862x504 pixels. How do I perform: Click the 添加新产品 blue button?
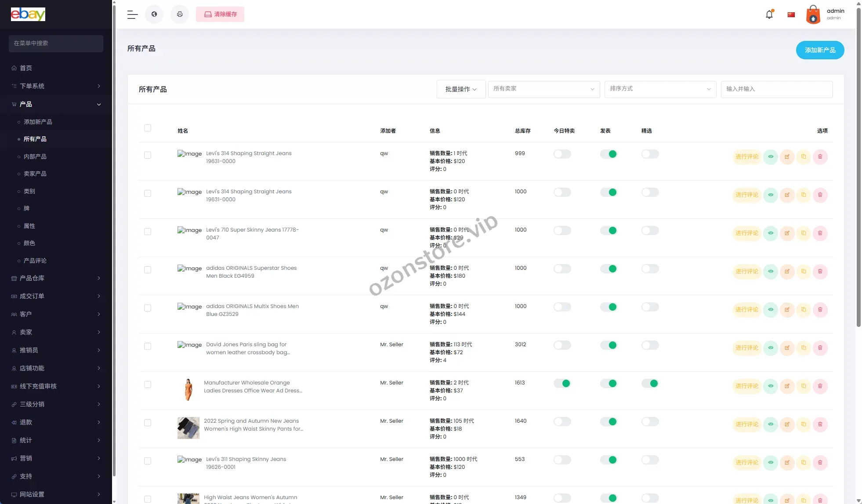820,50
